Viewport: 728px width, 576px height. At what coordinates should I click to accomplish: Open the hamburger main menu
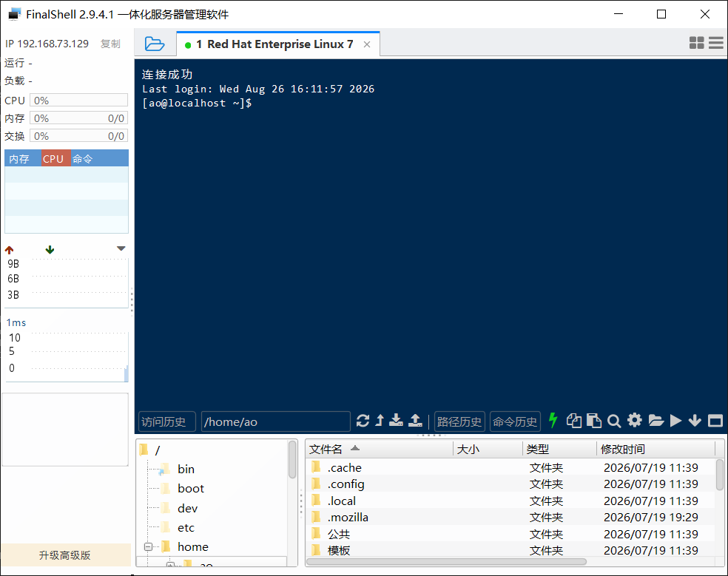pos(716,43)
